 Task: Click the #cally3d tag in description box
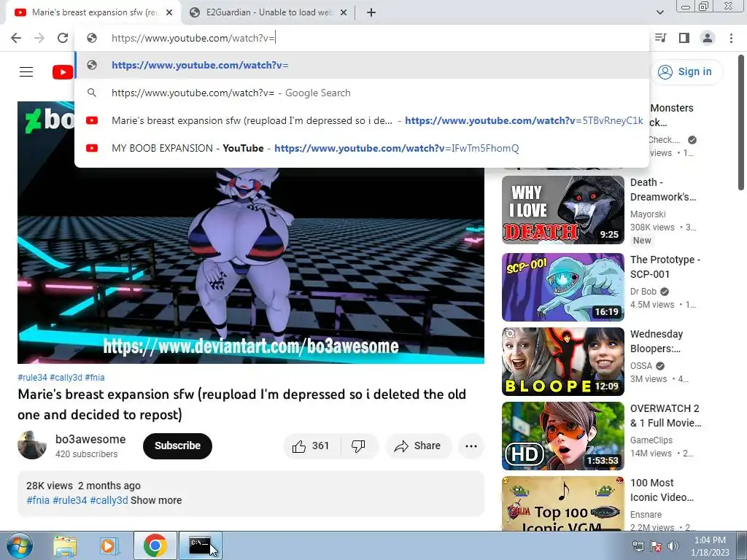[109, 500]
